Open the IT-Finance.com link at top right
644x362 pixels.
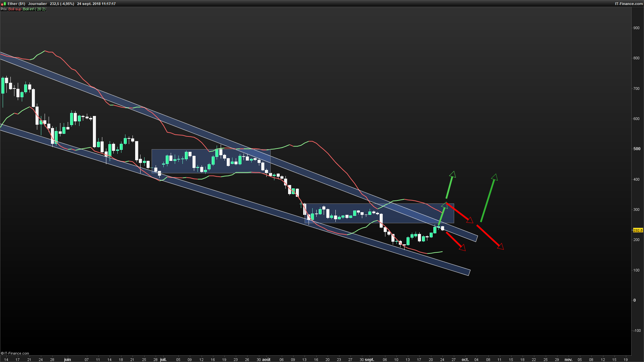pos(629,4)
